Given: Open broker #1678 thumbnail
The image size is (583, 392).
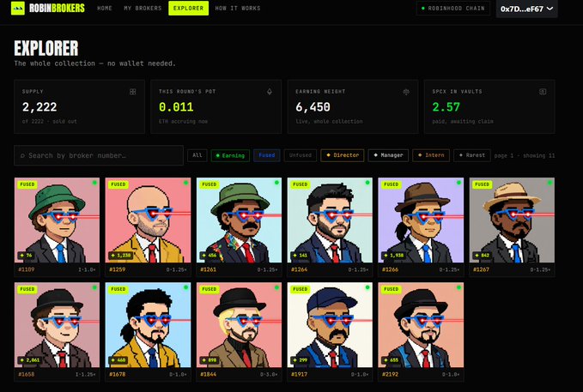Looking at the screenshot, I should tap(148, 325).
